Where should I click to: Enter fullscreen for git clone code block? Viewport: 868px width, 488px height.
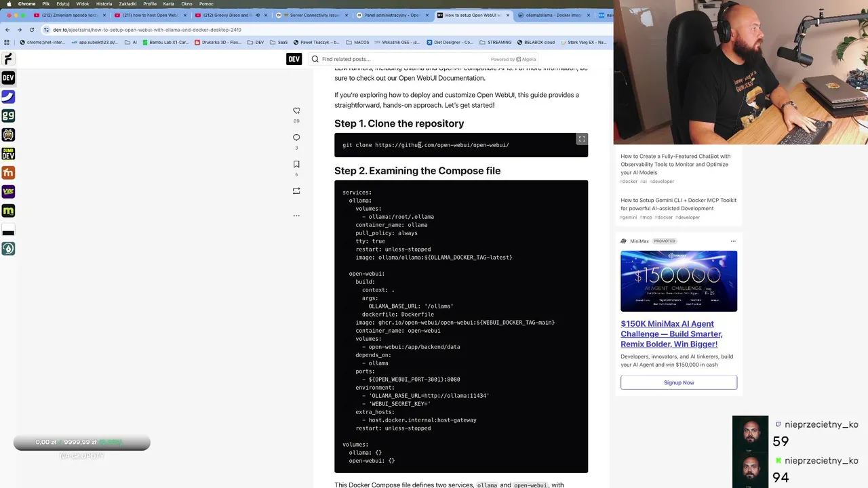tap(582, 139)
